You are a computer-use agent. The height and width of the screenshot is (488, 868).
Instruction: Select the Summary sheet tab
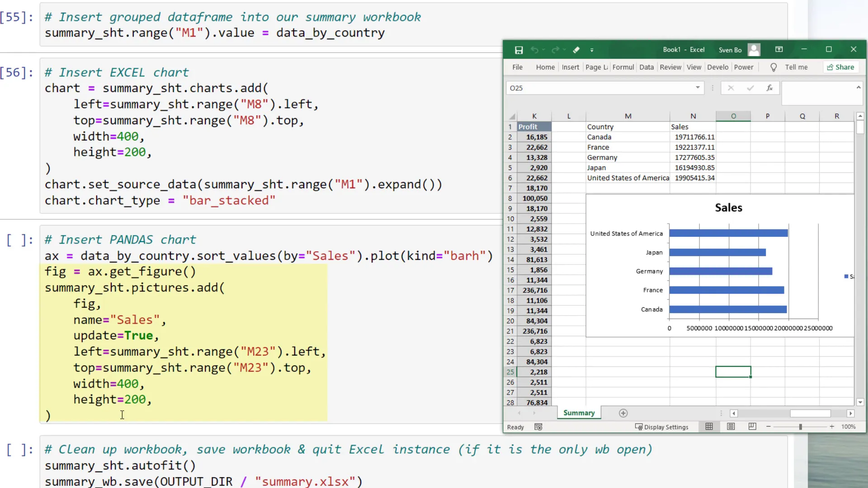tap(579, 413)
